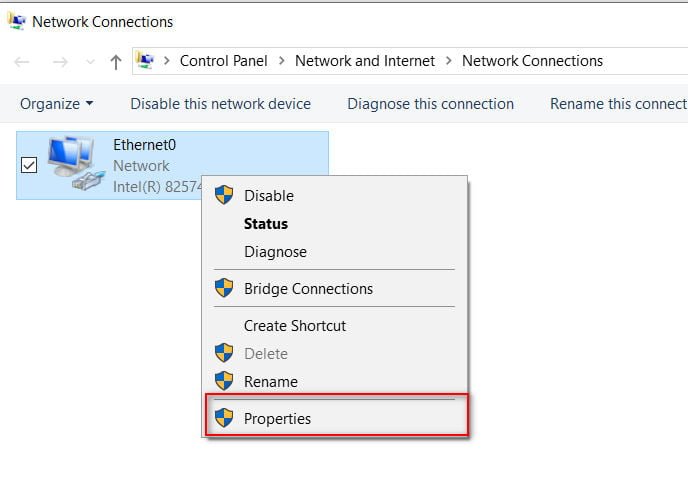Select Create Shortcut in context menu
Screen dimensions: 688x504
[295, 325]
